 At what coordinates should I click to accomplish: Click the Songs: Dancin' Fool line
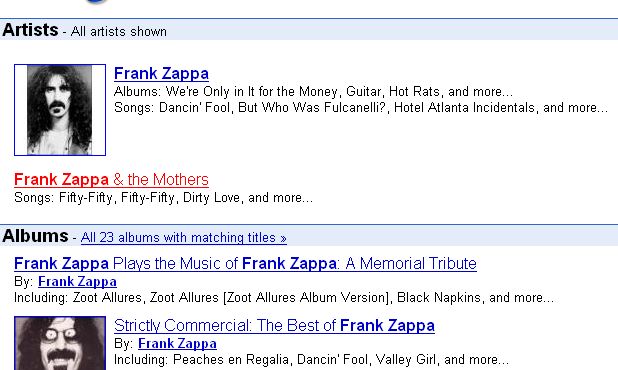(361, 108)
